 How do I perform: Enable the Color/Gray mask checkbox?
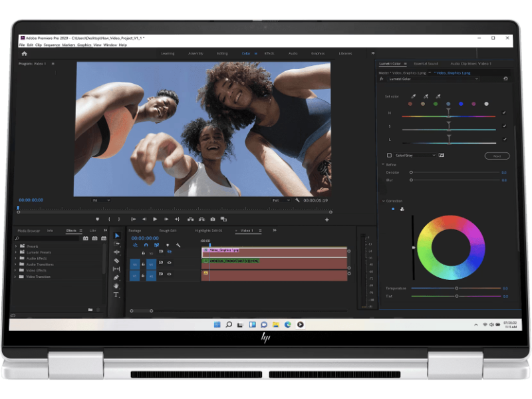(x=390, y=156)
